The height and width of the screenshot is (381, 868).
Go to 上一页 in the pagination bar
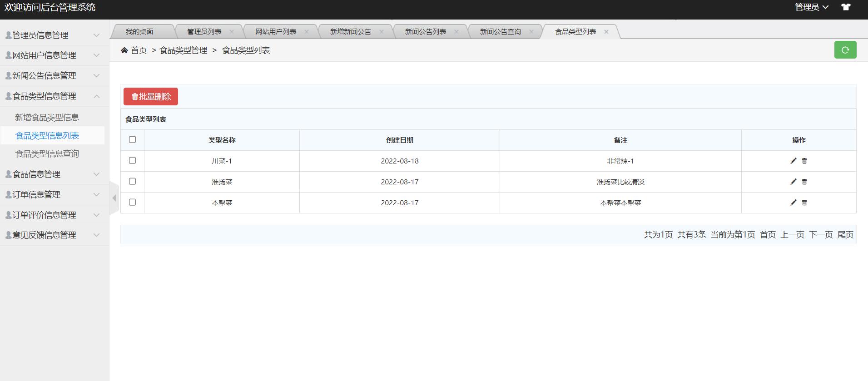(793, 235)
